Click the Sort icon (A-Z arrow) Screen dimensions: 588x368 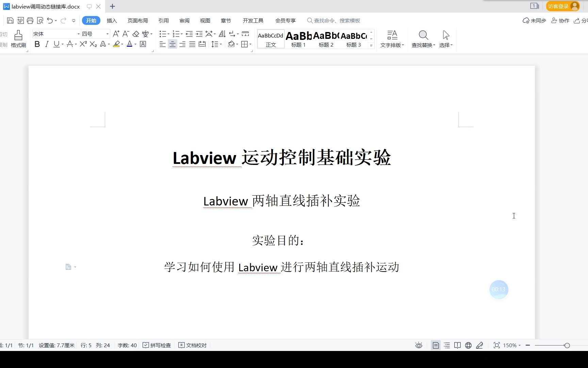[222, 34]
